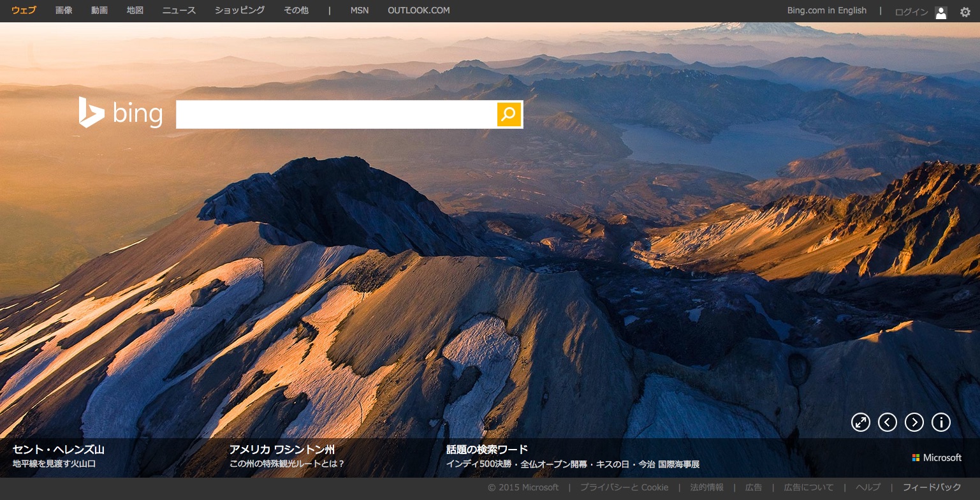The image size is (980, 500).
Task: Select the 動画 (Videos) tab
Action: pos(99,11)
